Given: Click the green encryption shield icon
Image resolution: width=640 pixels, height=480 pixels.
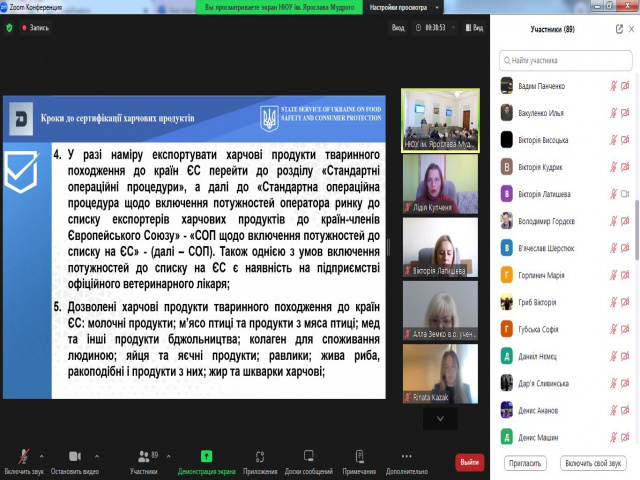Looking at the screenshot, I should (x=10, y=27).
